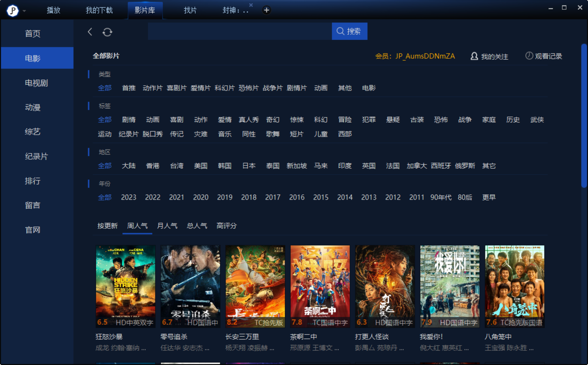Select 电影 in the sidebar
Viewport: 588px width, 365px height.
click(37, 58)
